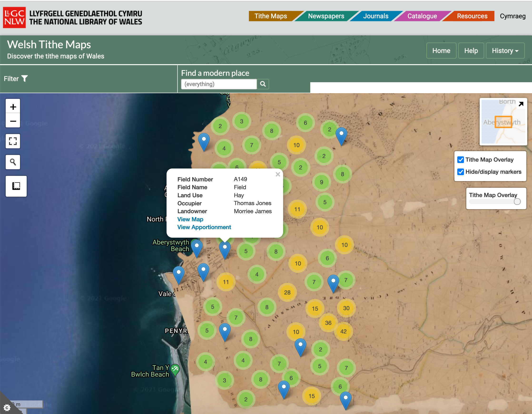This screenshot has height=414, width=532.
Task: Open the measure ruler tool
Action: coord(16,186)
